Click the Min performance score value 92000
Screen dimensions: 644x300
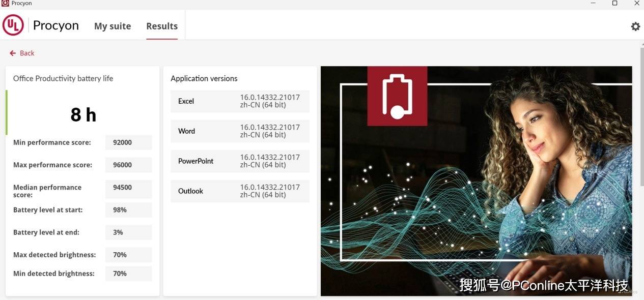(x=129, y=142)
